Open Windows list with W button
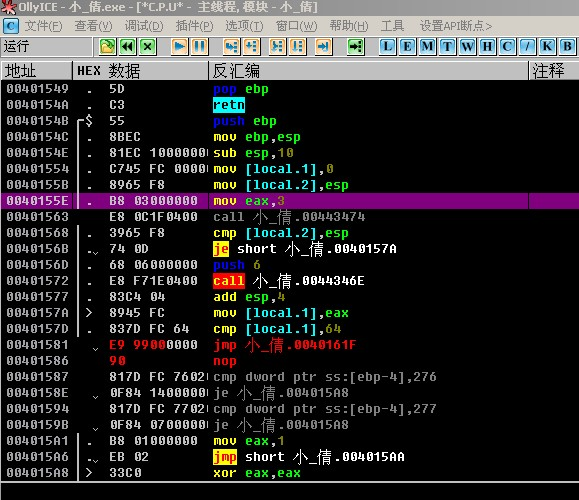The image size is (579, 500). coord(467,47)
